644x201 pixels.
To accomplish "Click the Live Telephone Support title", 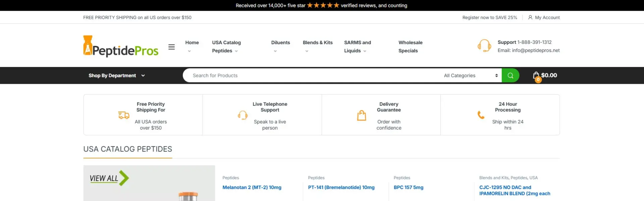I will [x=270, y=107].
